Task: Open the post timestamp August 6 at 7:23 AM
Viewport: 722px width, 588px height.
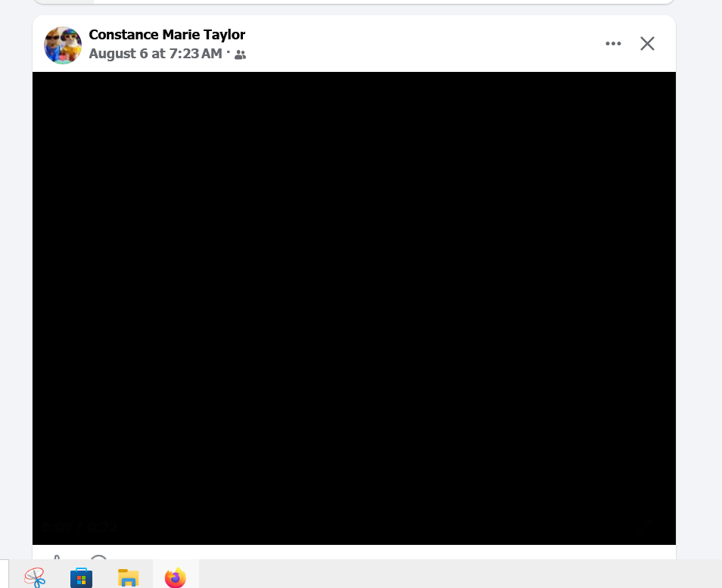Action: click(155, 54)
